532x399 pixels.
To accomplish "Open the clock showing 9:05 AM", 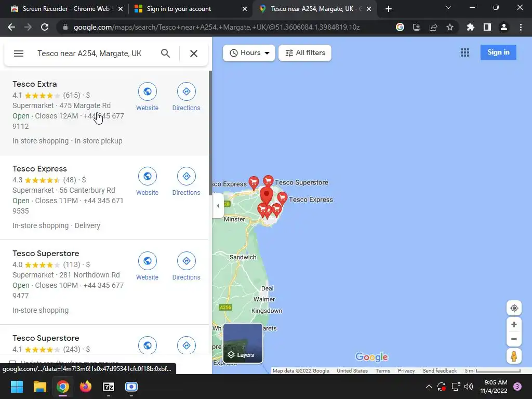I will click(x=494, y=387).
